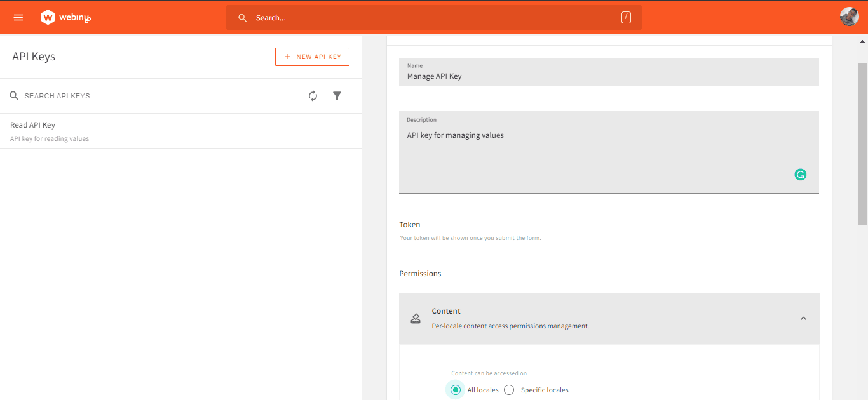Click the slash shortcut badge in search bar
The image size is (868, 400).
coord(626,17)
